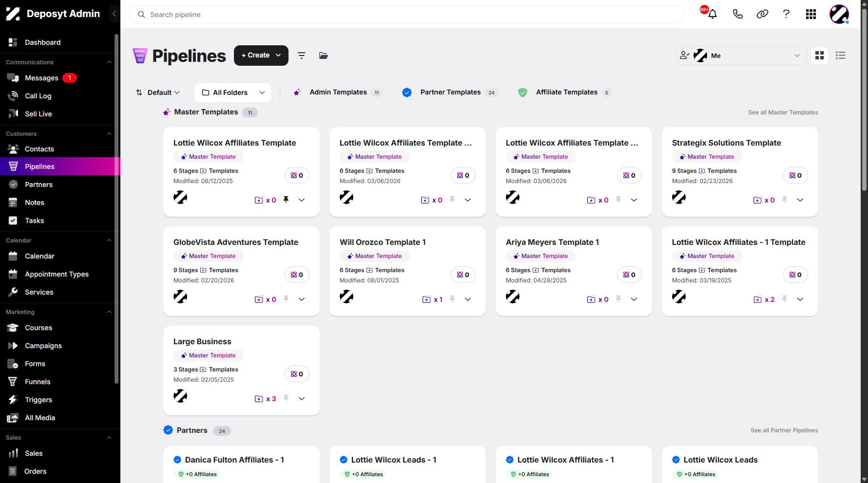This screenshot has height=483, width=868.
Task: Collapse the Communications sidebar section
Action: pyautogui.click(x=109, y=62)
